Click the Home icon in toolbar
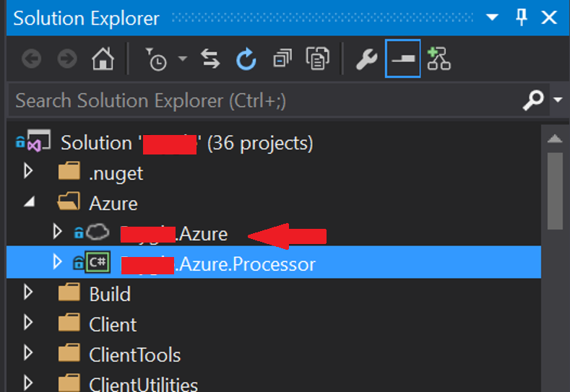570x392 pixels. pos(103,59)
